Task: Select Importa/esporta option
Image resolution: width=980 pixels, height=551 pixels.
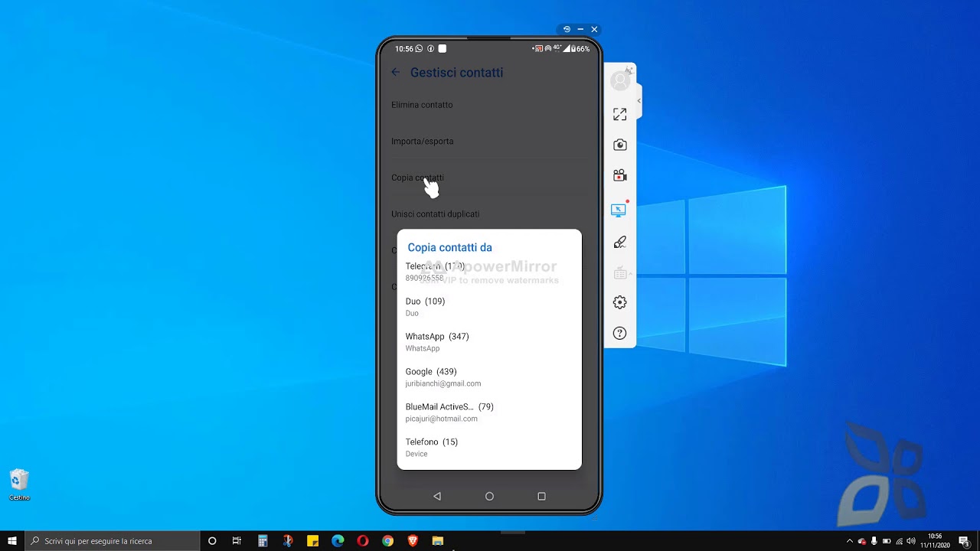Action: [489, 142]
